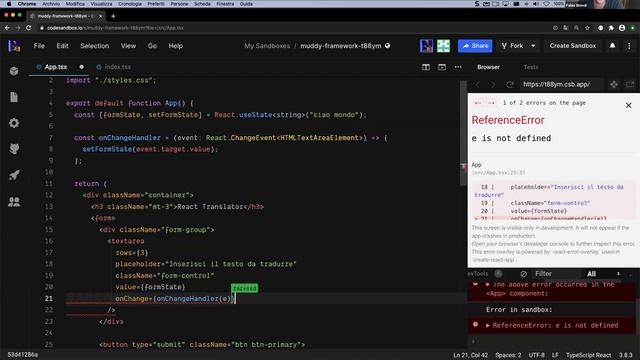Expand the 'above error occurred' console entry
The width and height of the screenshot is (640, 360).
pyautogui.click(x=487, y=284)
